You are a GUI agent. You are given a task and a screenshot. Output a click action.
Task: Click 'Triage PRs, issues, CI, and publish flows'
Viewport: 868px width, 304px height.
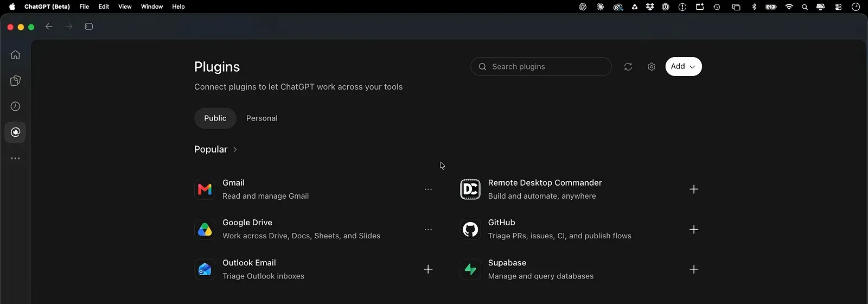559,236
